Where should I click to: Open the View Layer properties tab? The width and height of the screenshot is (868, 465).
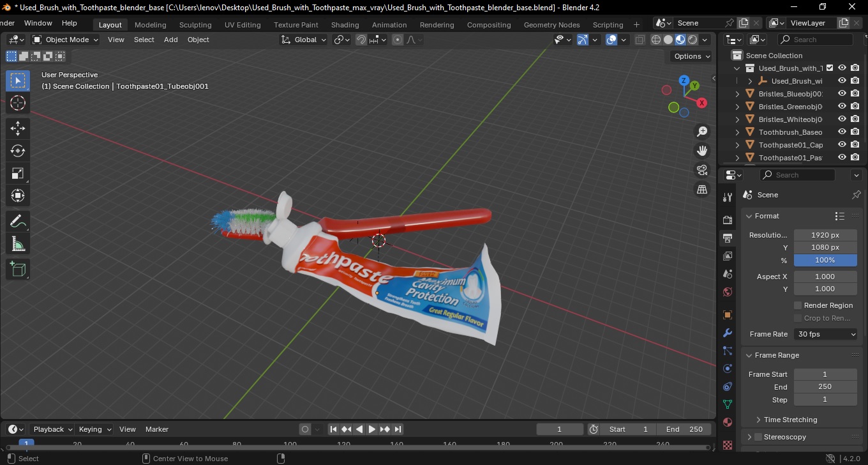point(727,256)
